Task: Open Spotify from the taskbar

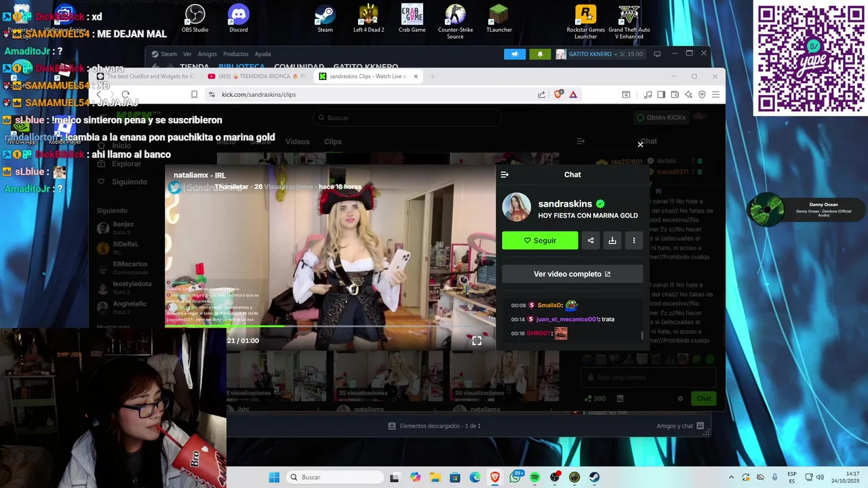Action: click(x=534, y=477)
